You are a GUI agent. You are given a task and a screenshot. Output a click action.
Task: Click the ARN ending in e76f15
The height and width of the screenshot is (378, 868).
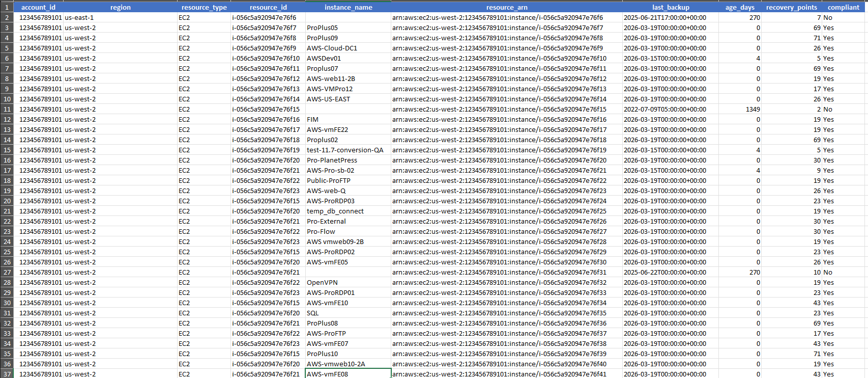tap(507, 109)
